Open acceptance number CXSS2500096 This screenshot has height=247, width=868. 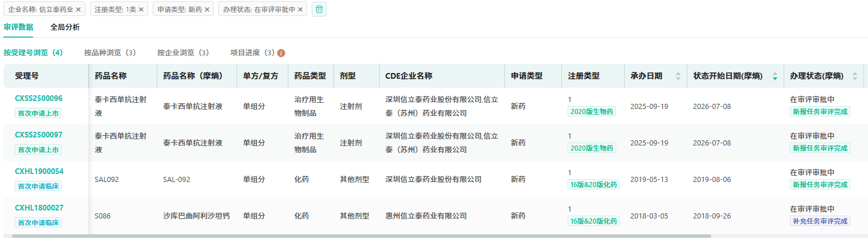[39, 98]
